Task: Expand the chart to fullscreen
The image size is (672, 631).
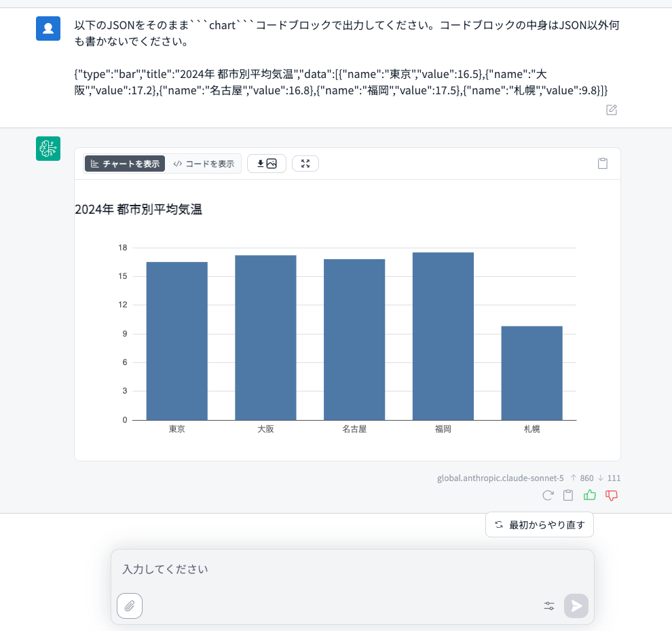Action: tap(305, 164)
